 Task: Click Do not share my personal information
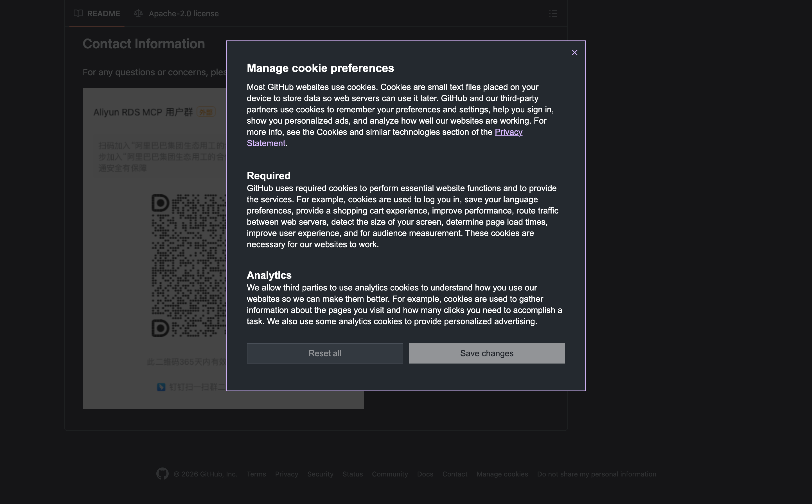click(597, 474)
